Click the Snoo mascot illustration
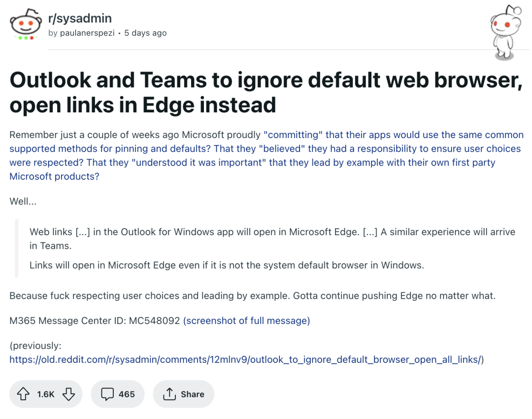The width and height of the screenshot is (532, 419). pyautogui.click(x=505, y=33)
